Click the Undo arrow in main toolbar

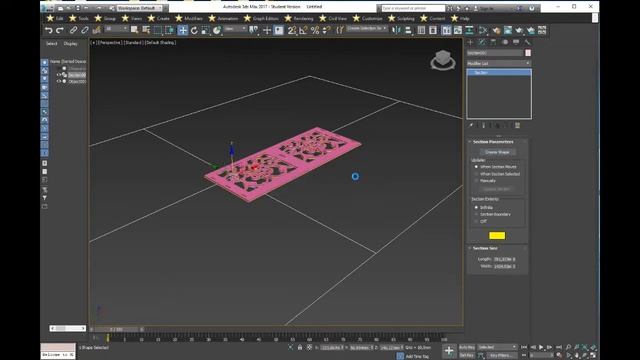49,30
